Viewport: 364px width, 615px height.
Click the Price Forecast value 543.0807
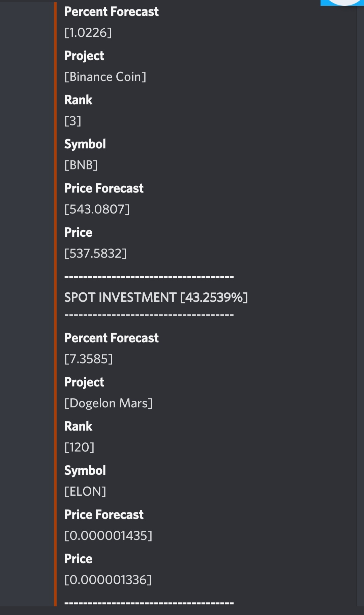tap(97, 209)
